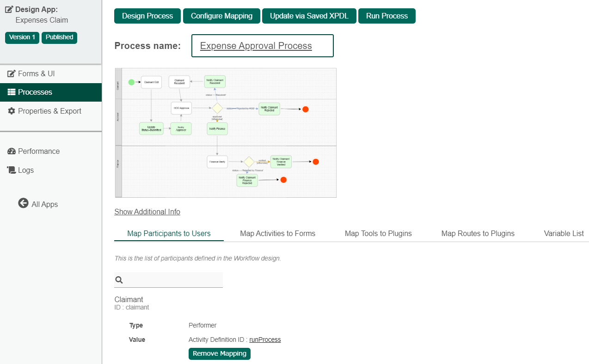Open the runProcess activity link
Screen dimensions: 589x364
[265, 340]
